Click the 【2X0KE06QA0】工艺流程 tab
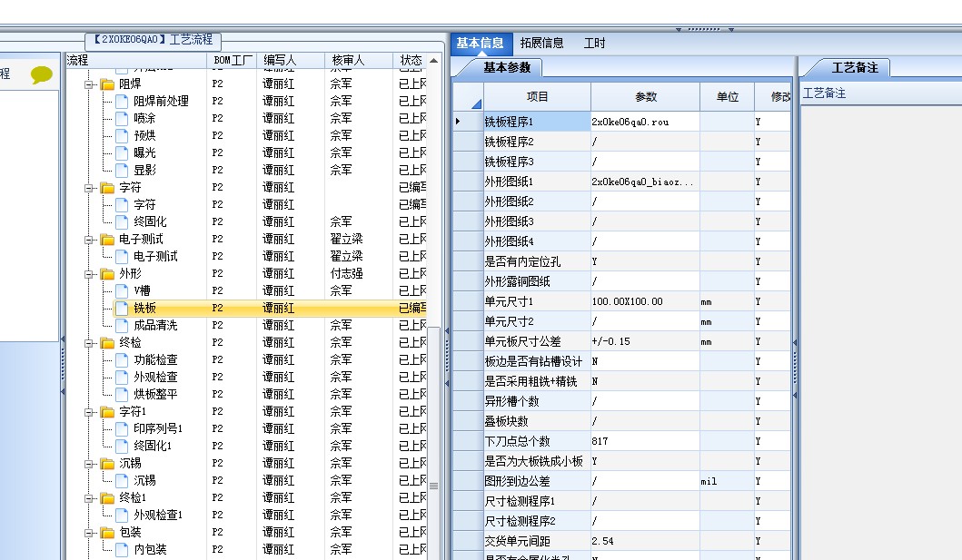The height and width of the screenshot is (560, 962). pyautogui.click(x=153, y=40)
